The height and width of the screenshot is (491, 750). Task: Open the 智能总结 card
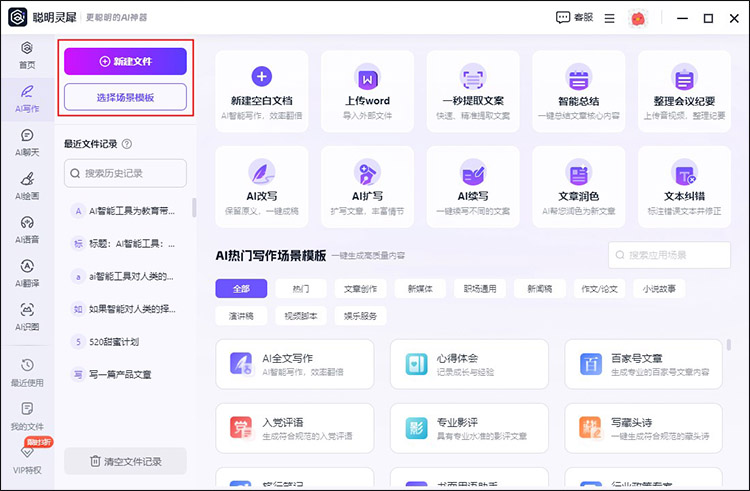pos(579,91)
